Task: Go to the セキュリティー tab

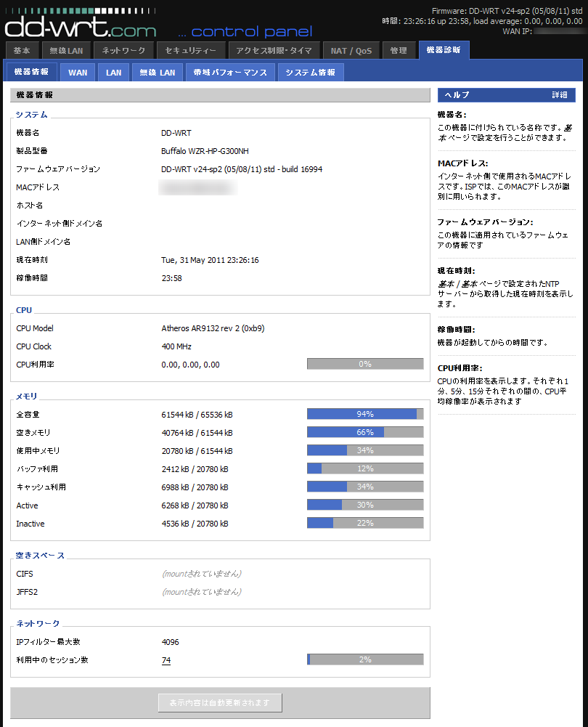Action: point(190,51)
